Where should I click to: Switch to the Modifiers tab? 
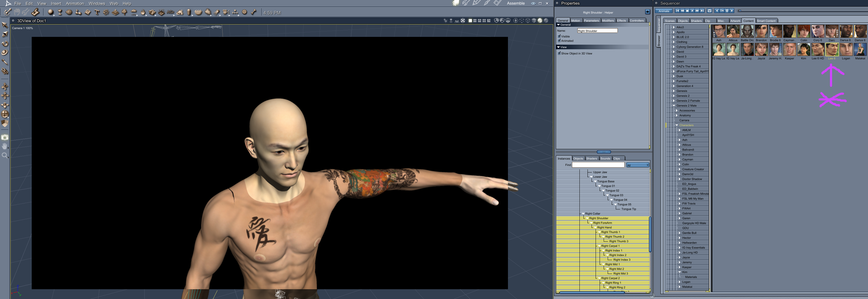click(608, 20)
